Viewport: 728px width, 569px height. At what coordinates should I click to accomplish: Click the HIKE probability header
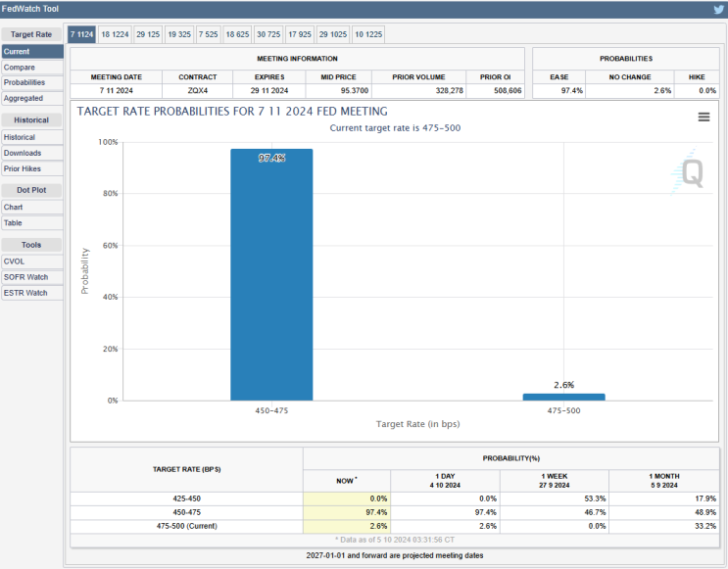coord(697,77)
